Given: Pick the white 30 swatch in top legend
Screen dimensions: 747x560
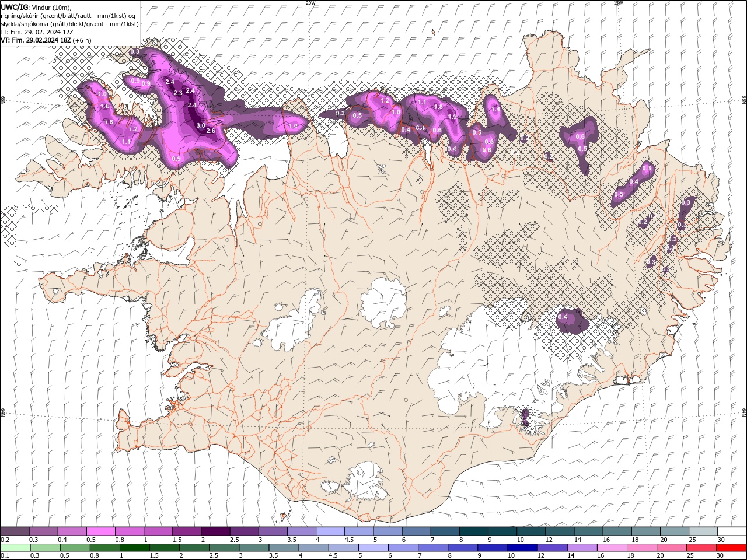Looking at the screenshot, I should [731, 531].
